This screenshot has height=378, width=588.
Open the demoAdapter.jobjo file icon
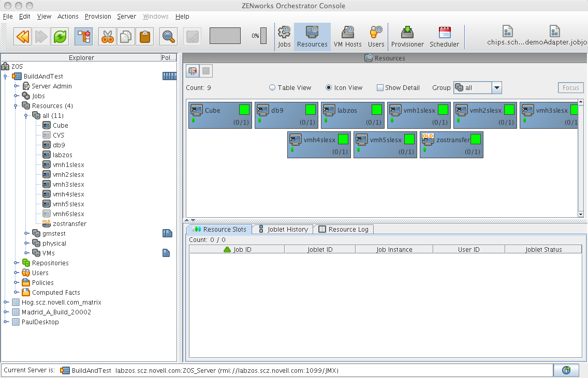[555, 32]
